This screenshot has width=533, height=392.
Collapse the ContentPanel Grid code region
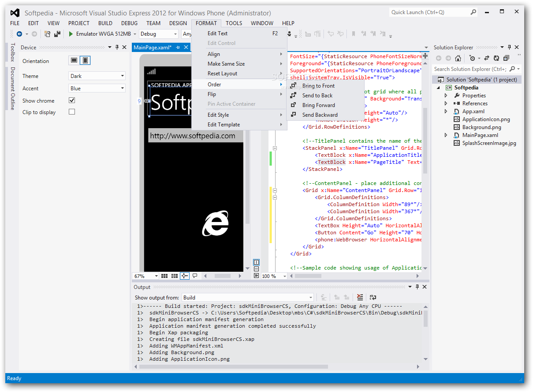[275, 190]
